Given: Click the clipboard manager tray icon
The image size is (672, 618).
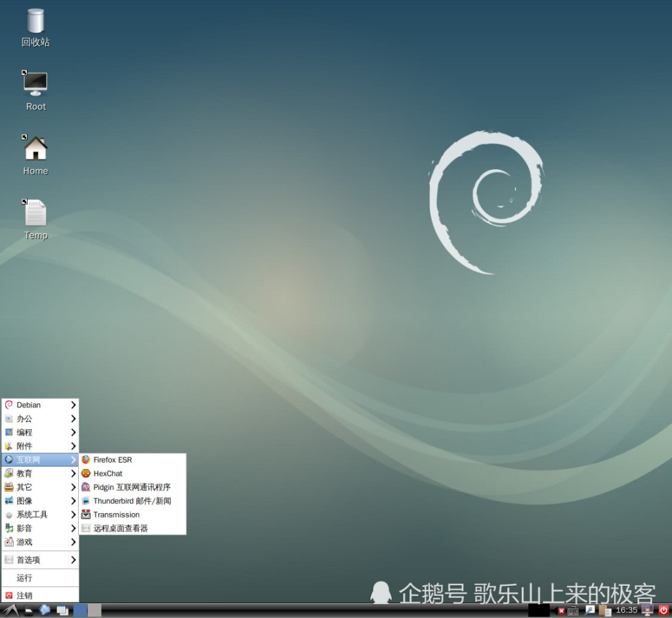Looking at the screenshot, I should (604, 610).
